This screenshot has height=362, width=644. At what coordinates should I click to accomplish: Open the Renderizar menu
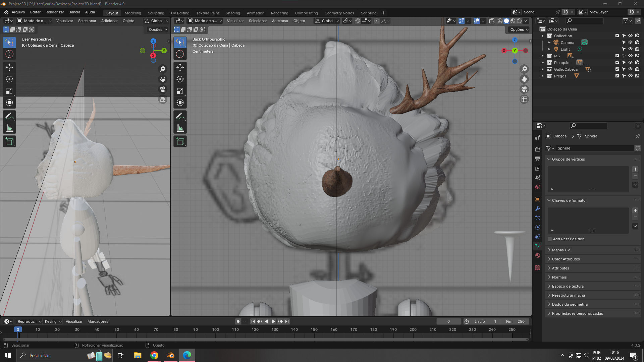click(x=55, y=12)
